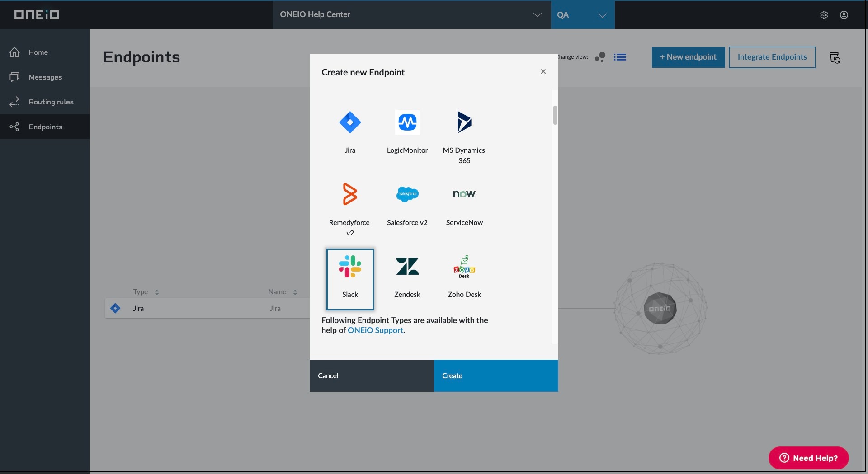
Task: Click the Jira Name cell
Action: 275,309
